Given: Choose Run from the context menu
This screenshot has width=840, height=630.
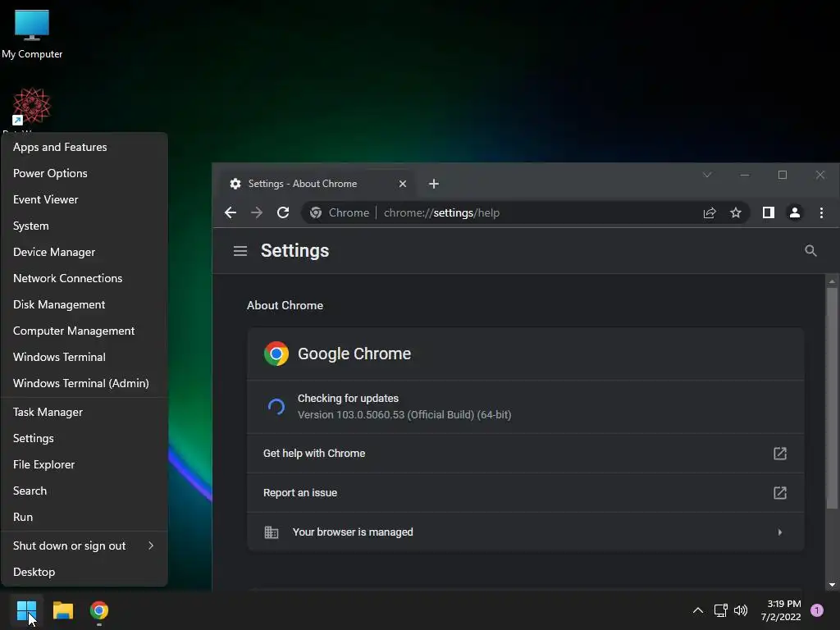Looking at the screenshot, I should [84, 517].
